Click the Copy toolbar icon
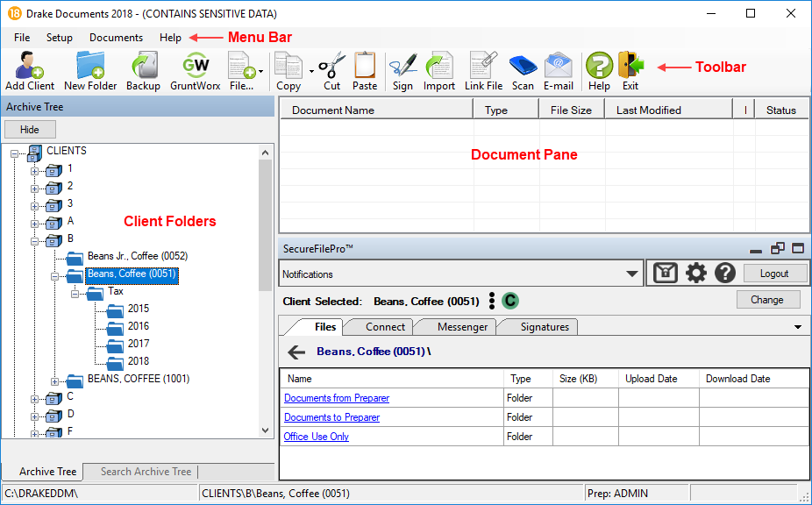Viewport: 812px width, 505px height. point(288,72)
